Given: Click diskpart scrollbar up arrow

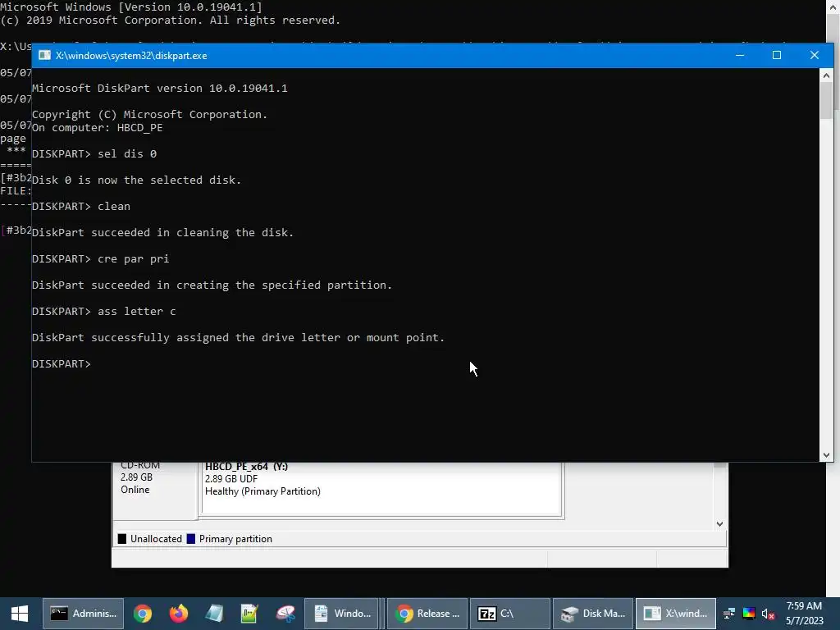Looking at the screenshot, I should click(826, 75).
